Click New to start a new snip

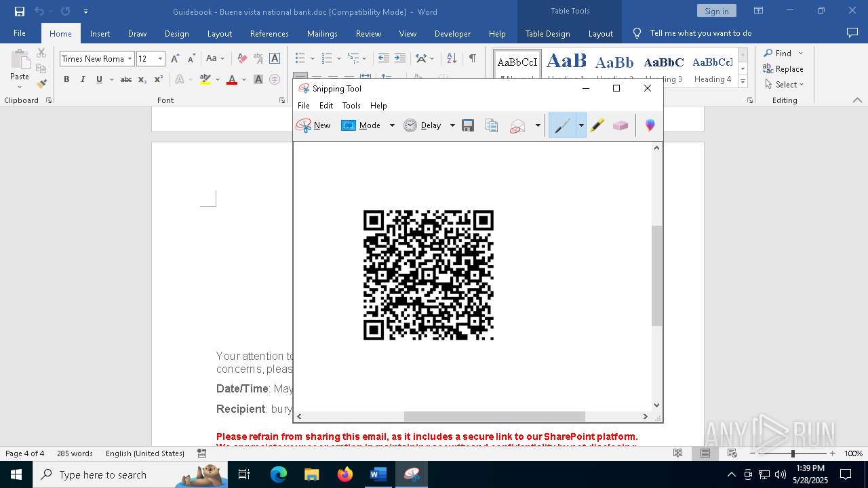point(313,125)
